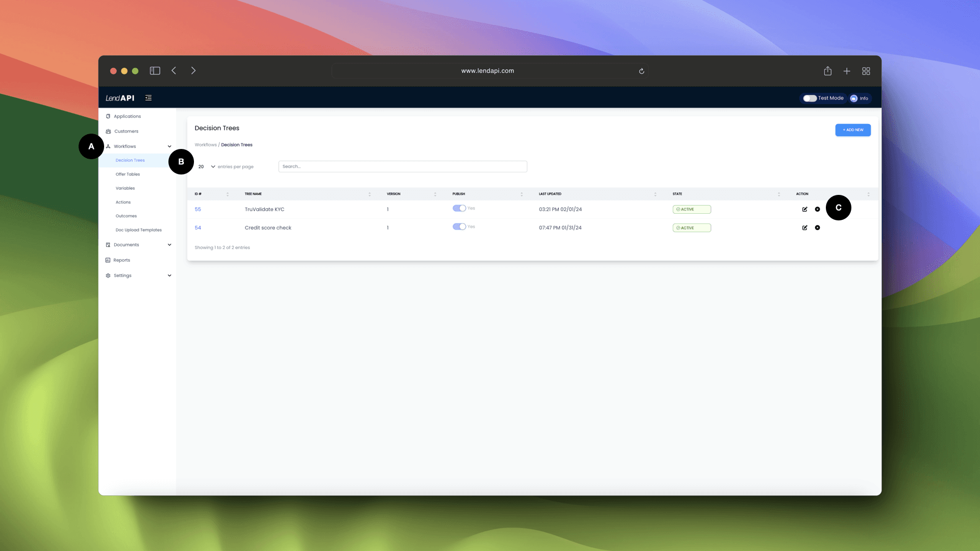
Task: Click delete icon for Credit score check
Action: click(817, 228)
